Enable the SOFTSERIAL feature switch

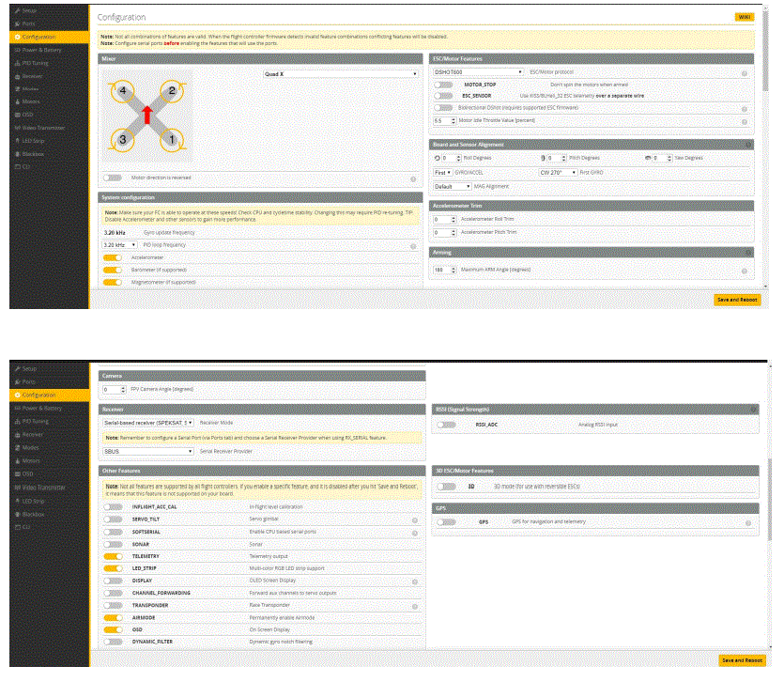point(113,532)
